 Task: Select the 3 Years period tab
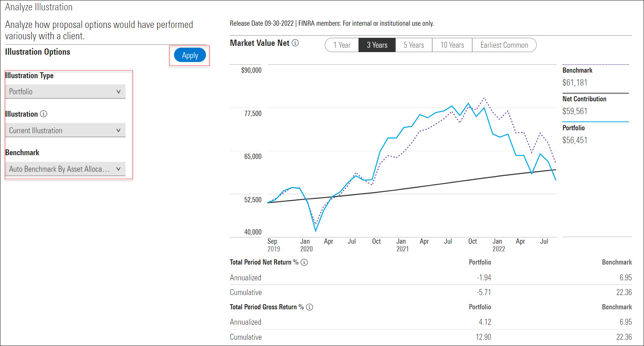point(377,45)
